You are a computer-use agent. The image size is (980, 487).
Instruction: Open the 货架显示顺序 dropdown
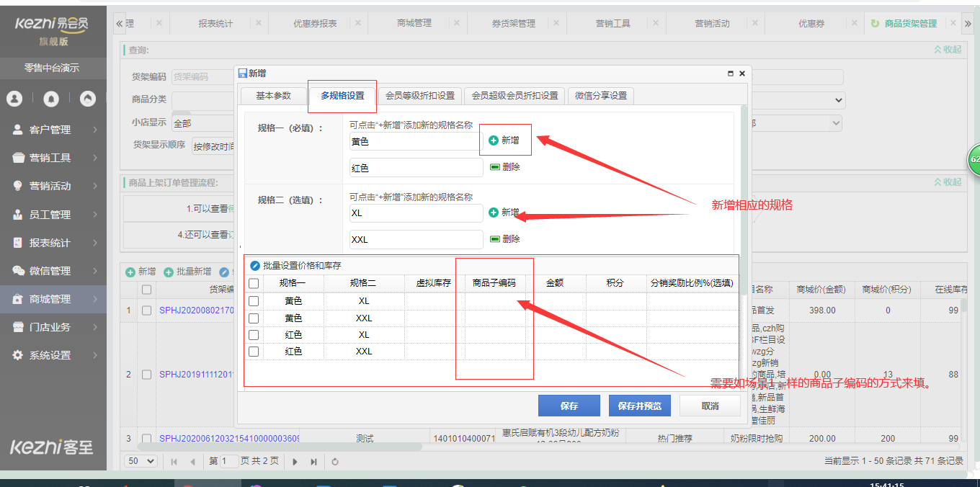[213, 146]
